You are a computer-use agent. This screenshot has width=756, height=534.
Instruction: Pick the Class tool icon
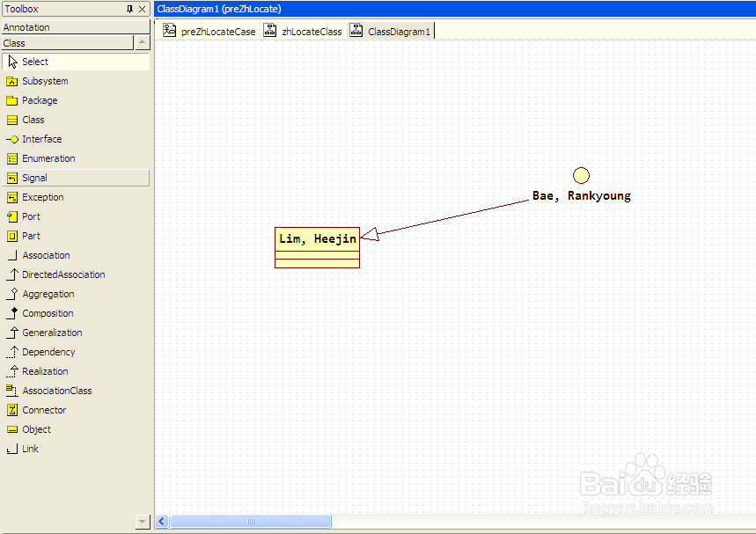pos(12,120)
